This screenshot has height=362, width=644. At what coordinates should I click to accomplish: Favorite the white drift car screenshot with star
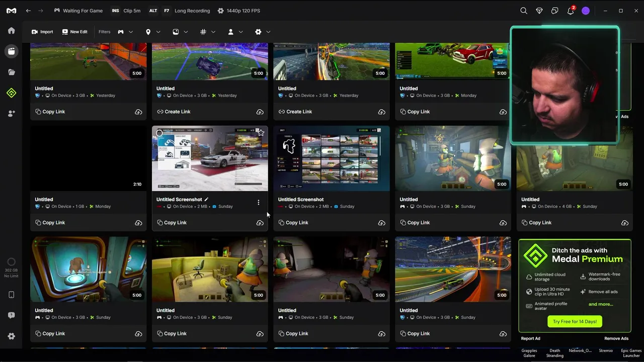tap(261, 133)
